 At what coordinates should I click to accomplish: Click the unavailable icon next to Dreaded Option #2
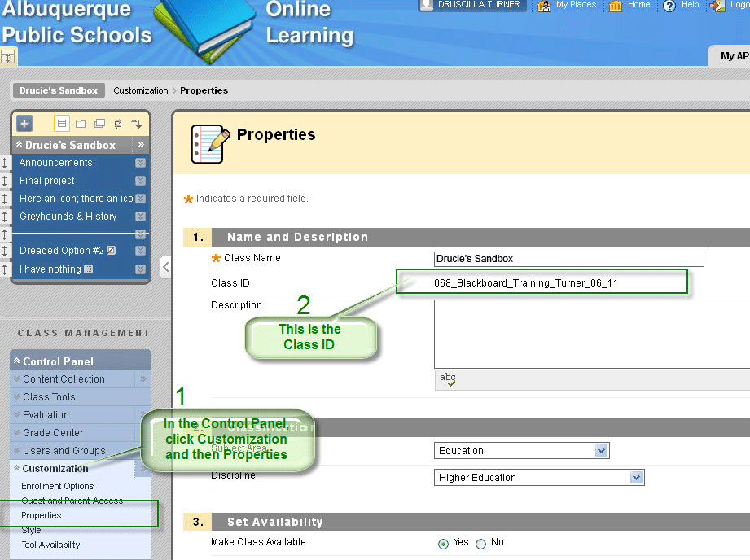pyautogui.click(x=111, y=250)
